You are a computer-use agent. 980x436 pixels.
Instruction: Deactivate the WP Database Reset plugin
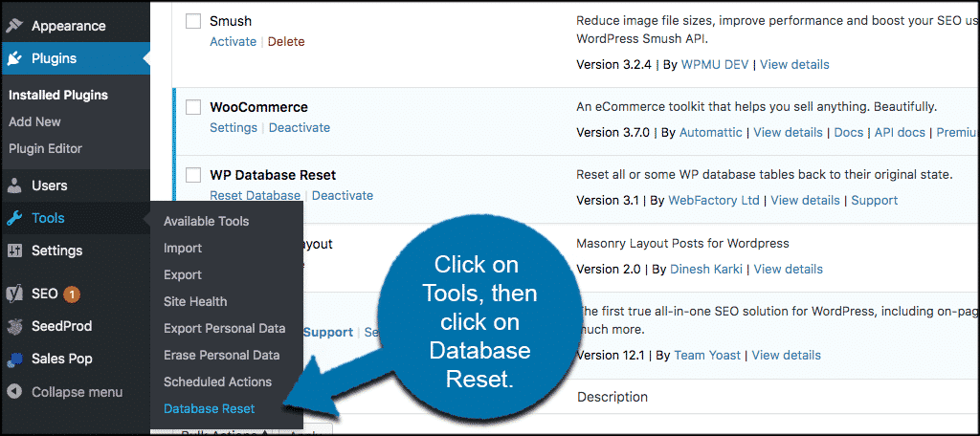(x=343, y=195)
